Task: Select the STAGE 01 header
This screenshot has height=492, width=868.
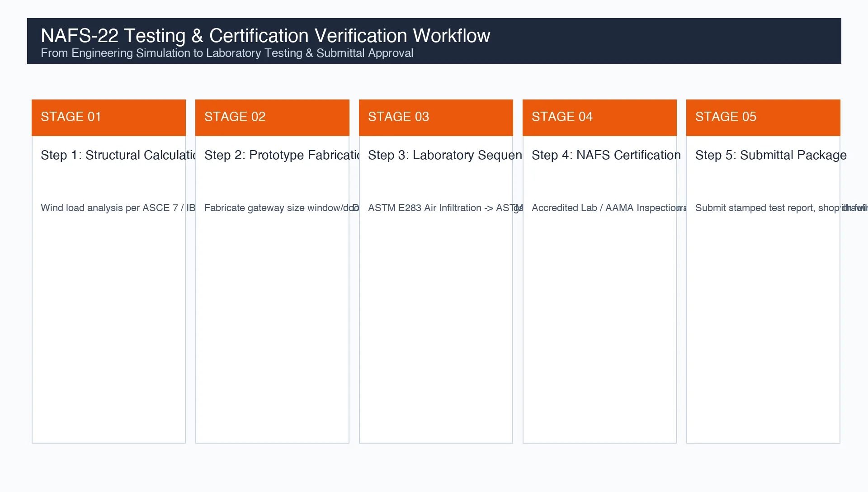Action: (108, 118)
